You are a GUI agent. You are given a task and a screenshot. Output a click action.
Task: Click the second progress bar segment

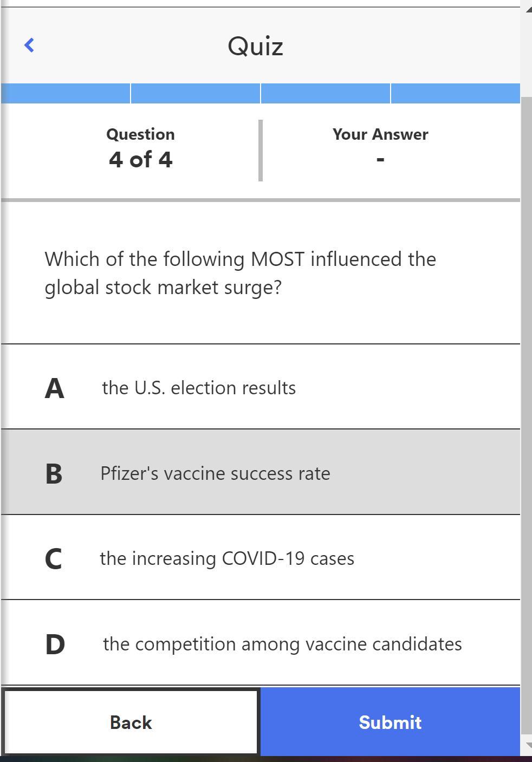tap(195, 93)
